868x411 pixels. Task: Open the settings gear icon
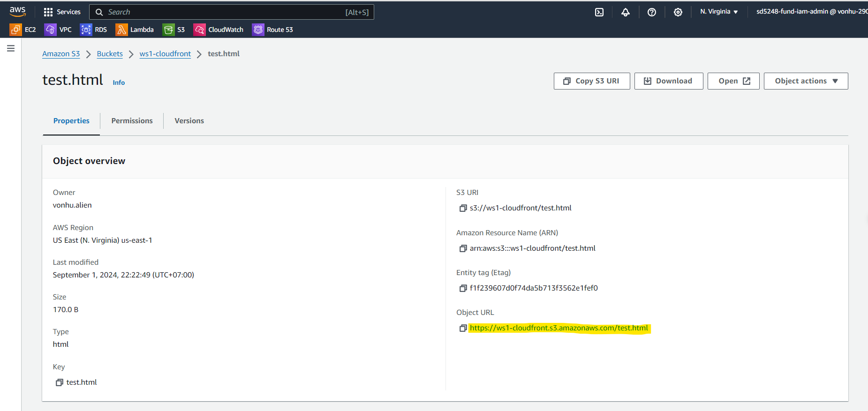coord(678,12)
